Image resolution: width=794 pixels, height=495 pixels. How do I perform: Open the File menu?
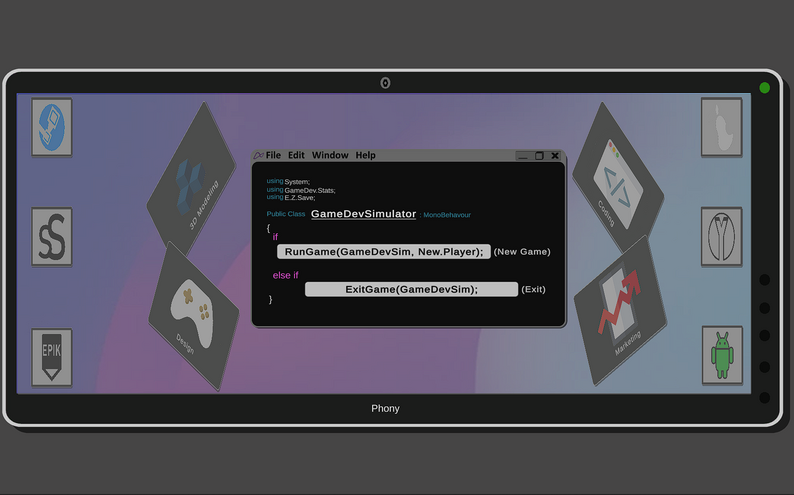coord(273,155)
